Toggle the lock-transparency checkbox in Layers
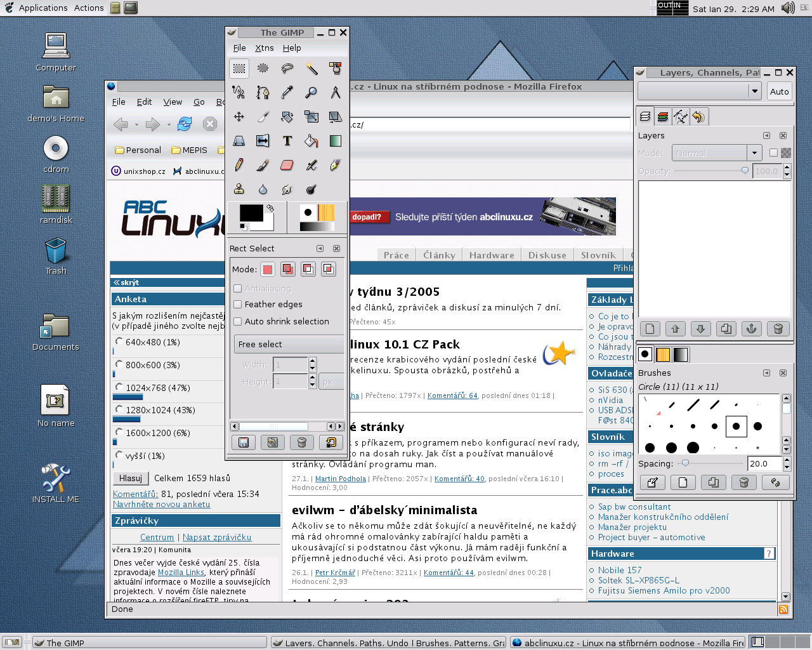The height and width of the screenshot is (650, 812). click(773, 153)
